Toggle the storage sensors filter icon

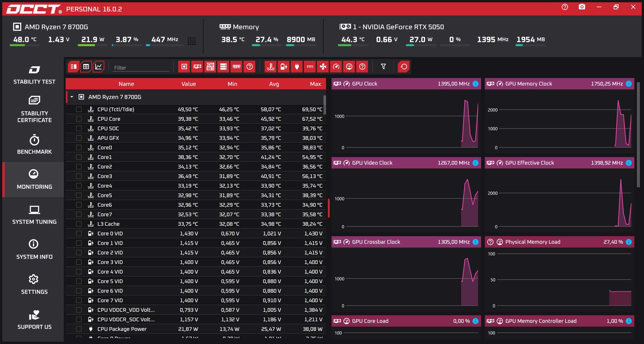(223, 67)
